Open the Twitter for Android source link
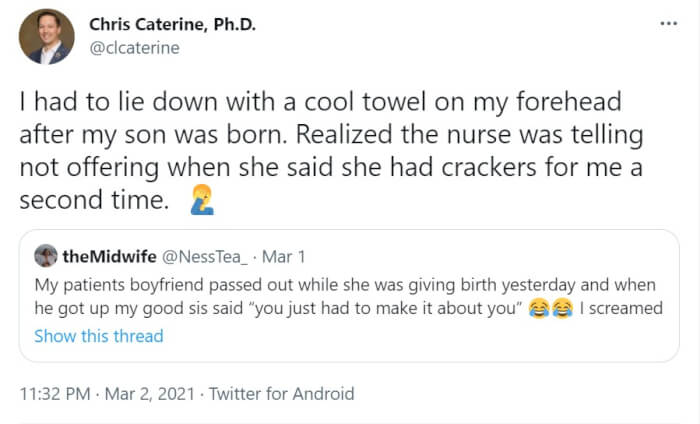Image resolution: width=700 pixels, height=424 pixels. 281,393
